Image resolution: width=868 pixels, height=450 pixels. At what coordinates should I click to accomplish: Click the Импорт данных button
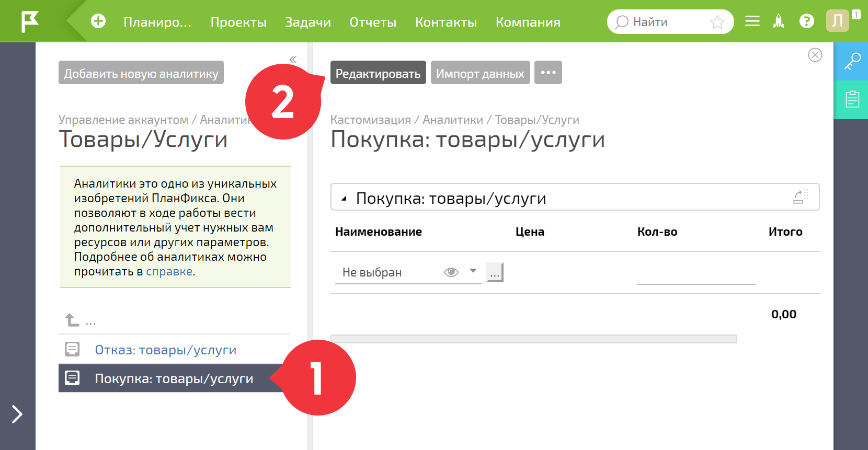(480, 72)
